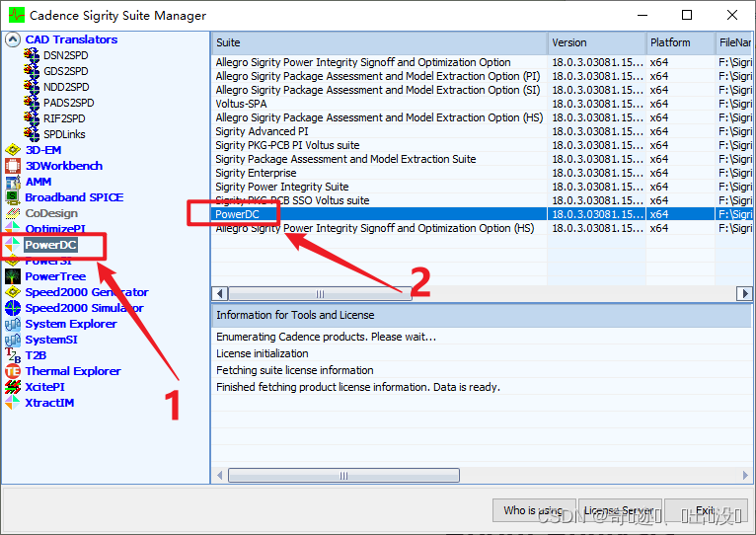Click the Version column header
This screenshot has width=756, height=535.
[x=597, y=42]
